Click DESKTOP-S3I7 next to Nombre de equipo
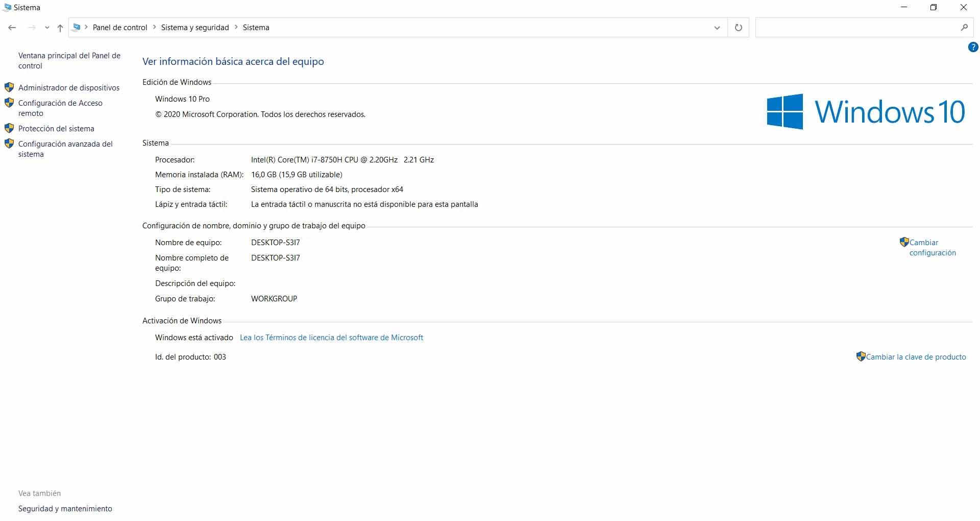The height and width of the screenshot is (521, 980). pos(276,243)
